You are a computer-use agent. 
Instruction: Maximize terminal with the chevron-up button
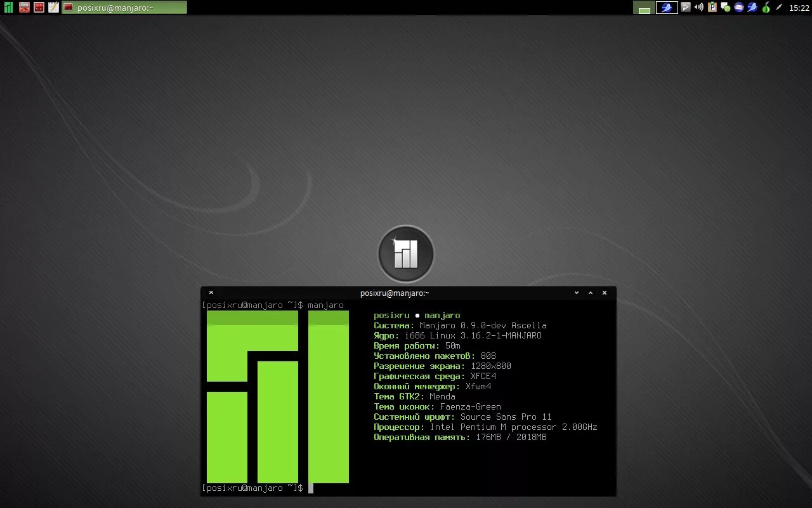[x=591, y=293]
